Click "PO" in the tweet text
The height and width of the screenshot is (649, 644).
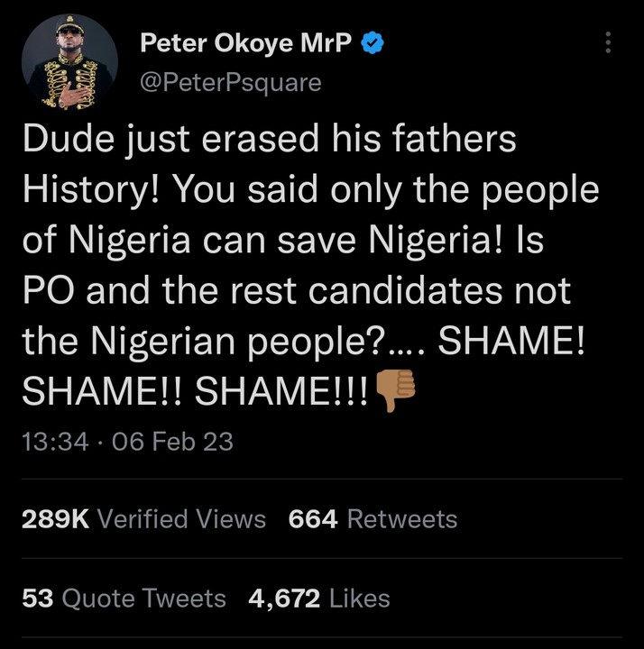[x=41, y=293]
